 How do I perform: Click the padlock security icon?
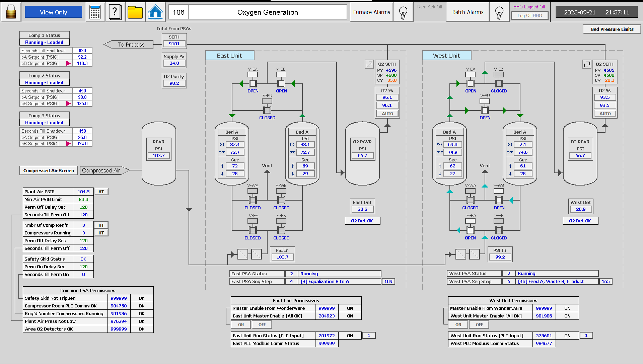(x=11, y=11)
